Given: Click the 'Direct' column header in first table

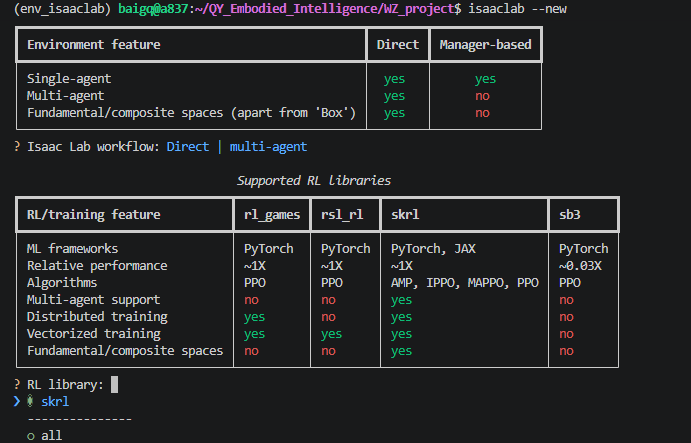Looking at the screenshot, I should tap(398, 45).
